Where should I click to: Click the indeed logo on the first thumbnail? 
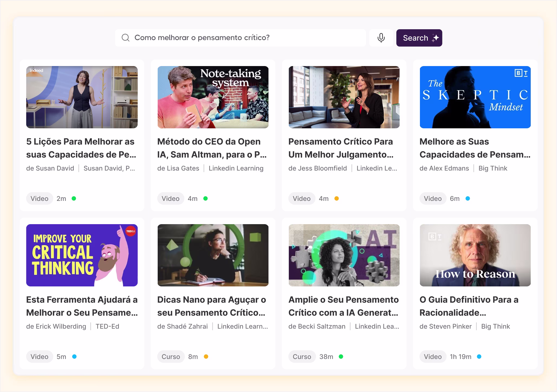click(x=37, y=70)
